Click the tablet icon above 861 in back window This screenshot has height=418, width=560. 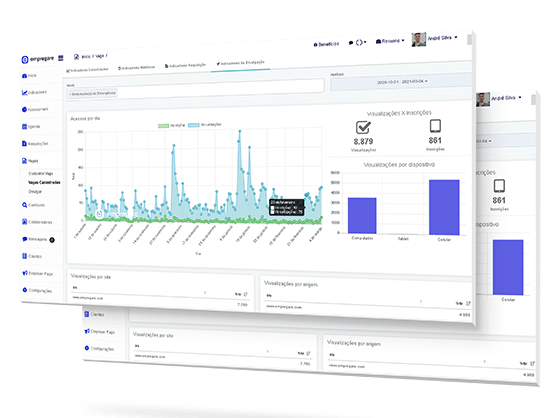point(499,186)
